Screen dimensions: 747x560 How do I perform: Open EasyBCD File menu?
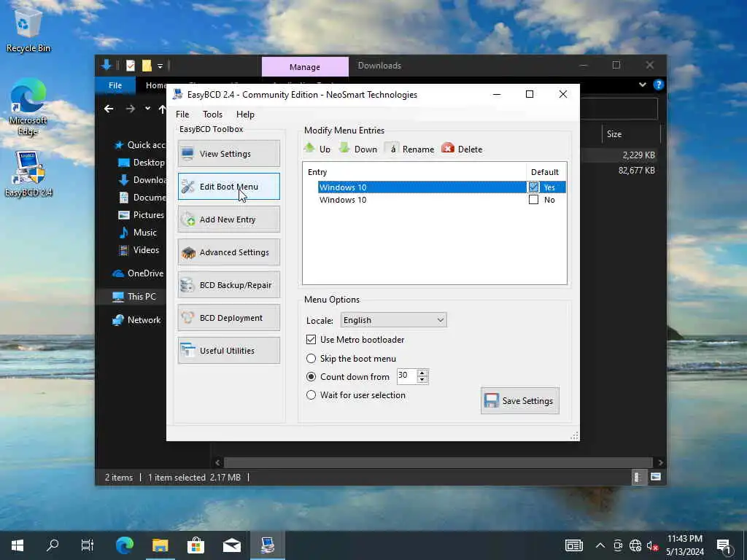tap(182, 114)
